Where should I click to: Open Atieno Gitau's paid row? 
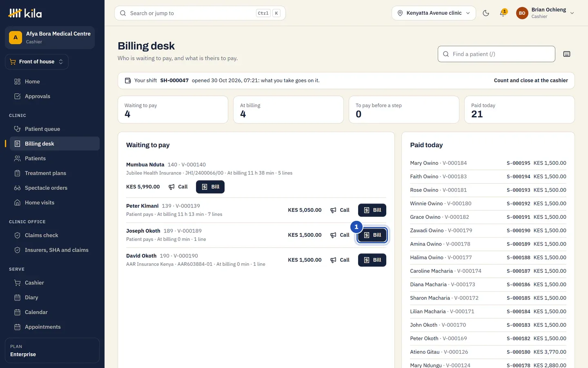click(x=488, y=352)
